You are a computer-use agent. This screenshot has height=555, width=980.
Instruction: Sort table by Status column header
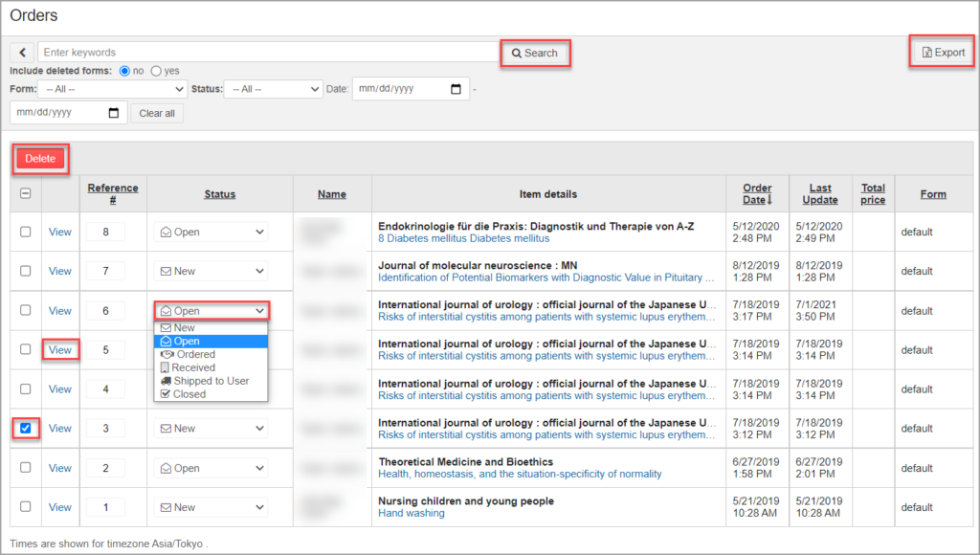[220, 194]
